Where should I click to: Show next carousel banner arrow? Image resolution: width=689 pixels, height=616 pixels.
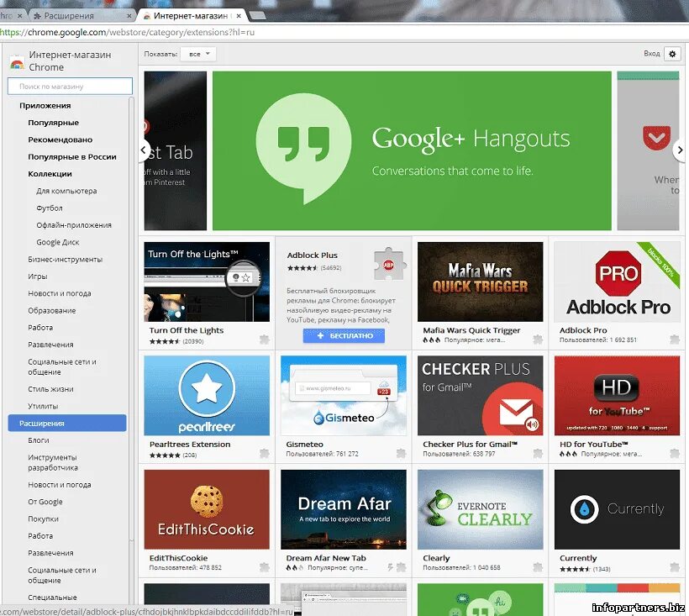pos(679,150)
